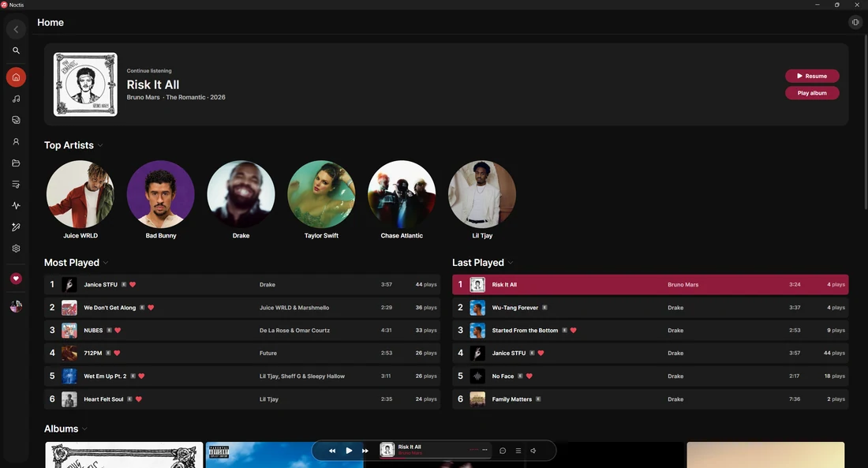Open the favorites heart circle in the sidebar

tap(16, 279)
